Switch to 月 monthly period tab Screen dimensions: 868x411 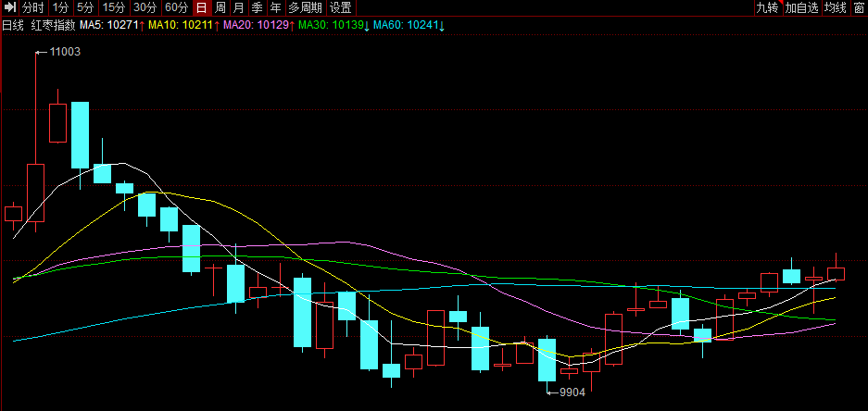(x=239, y=7)
